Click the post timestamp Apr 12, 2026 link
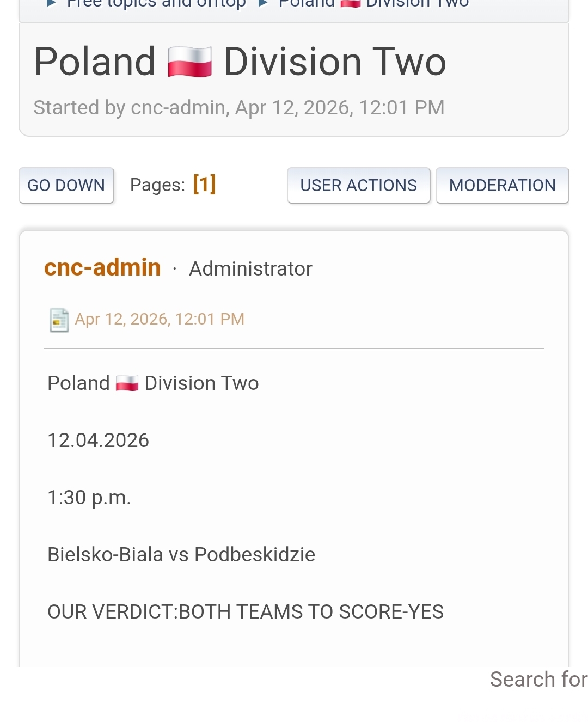 160,319
